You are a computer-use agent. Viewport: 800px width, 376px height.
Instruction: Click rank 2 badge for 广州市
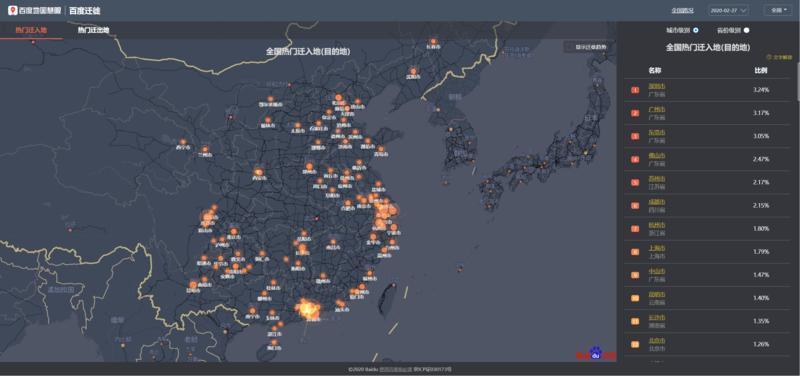(635, 113)
